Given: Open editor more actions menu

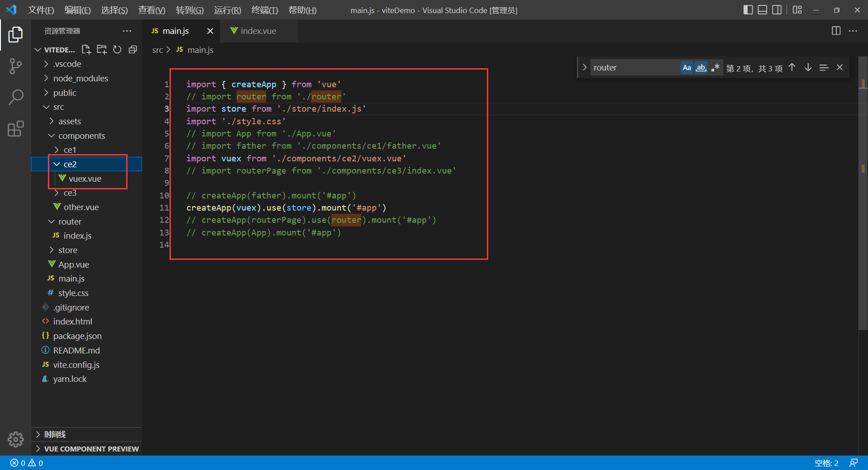Looking at the screenshot, I should point(853,31).
